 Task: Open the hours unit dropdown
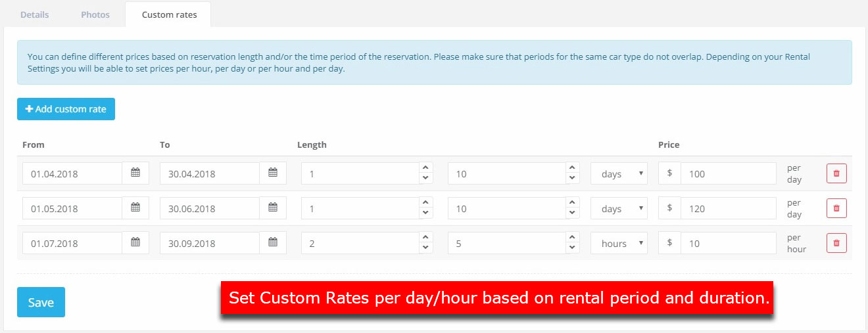pos(619,243)
